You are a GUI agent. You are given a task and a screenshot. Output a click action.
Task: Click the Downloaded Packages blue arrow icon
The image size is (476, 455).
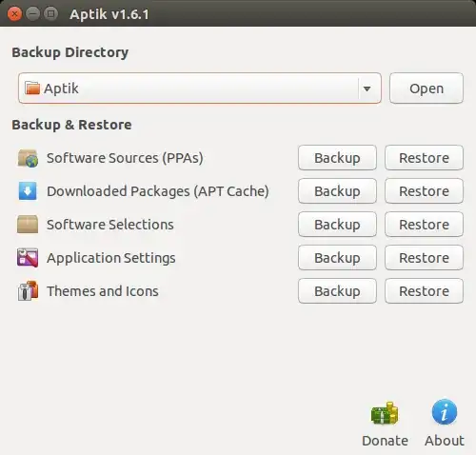pyautogui.click(x=28, y=191)
